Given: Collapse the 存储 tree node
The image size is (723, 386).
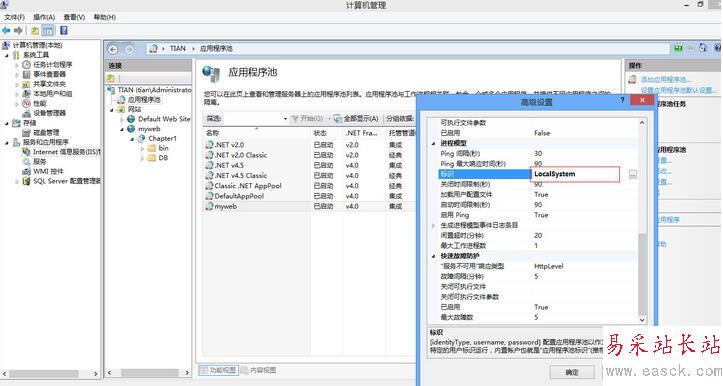Looking at the screenshot, I should point(7,123).
